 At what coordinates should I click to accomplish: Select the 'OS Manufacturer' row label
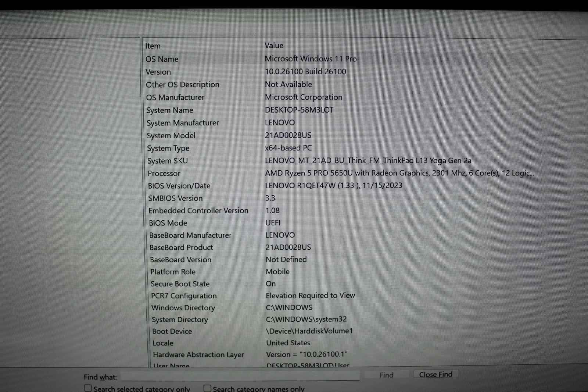click(x=175, y=97)
